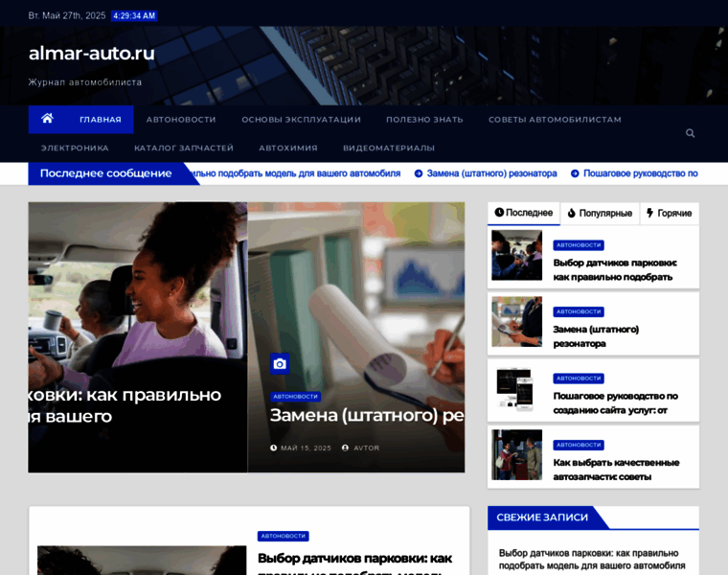The width and height of the screenshot is (728, 575).
Task: Open ticker link Замена (штатного) резонатора
Action: coord(491,173)
